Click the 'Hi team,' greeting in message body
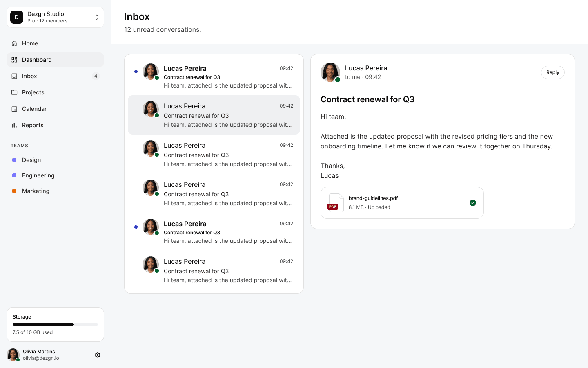 tap(333, 117)
